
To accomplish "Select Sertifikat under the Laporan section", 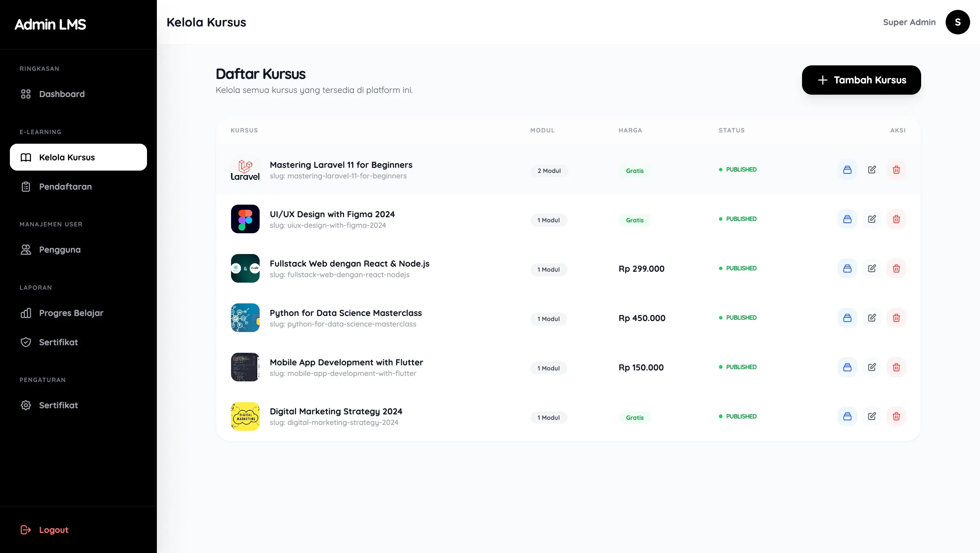I will [x=58, y=342].
